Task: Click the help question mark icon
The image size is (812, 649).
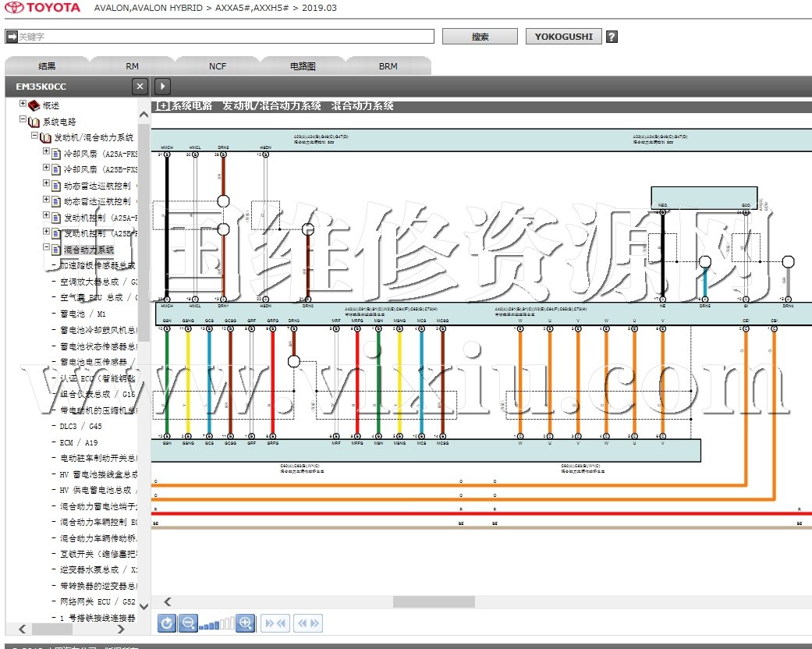Action: (612, 37)
